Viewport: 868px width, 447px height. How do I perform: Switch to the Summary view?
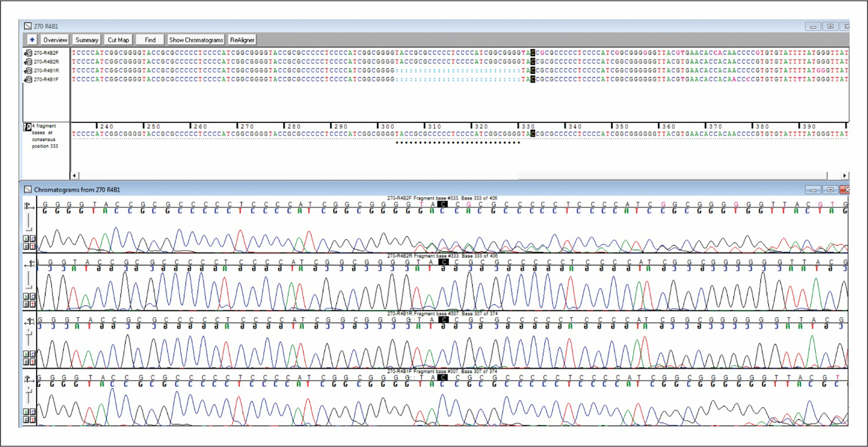pos(86,40)
